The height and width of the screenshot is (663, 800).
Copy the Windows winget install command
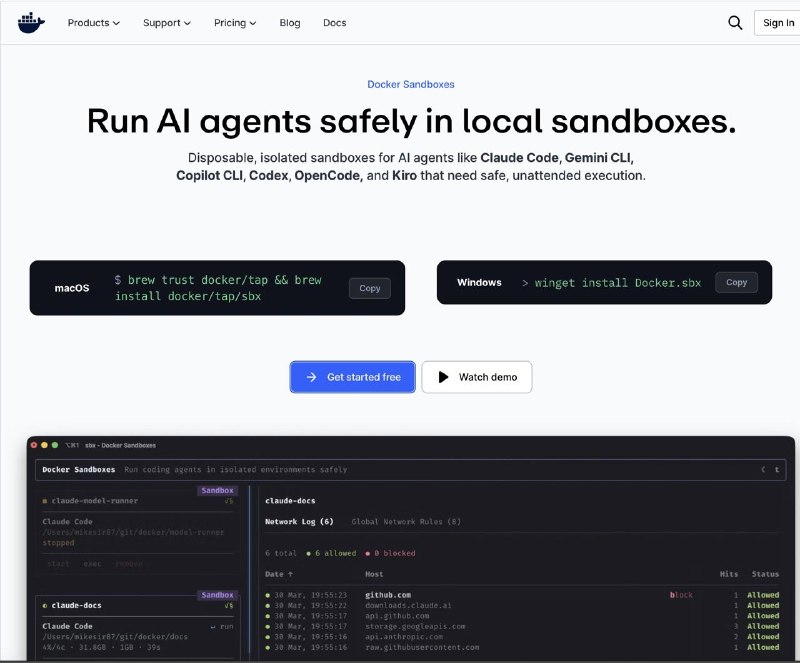(736, 282)
